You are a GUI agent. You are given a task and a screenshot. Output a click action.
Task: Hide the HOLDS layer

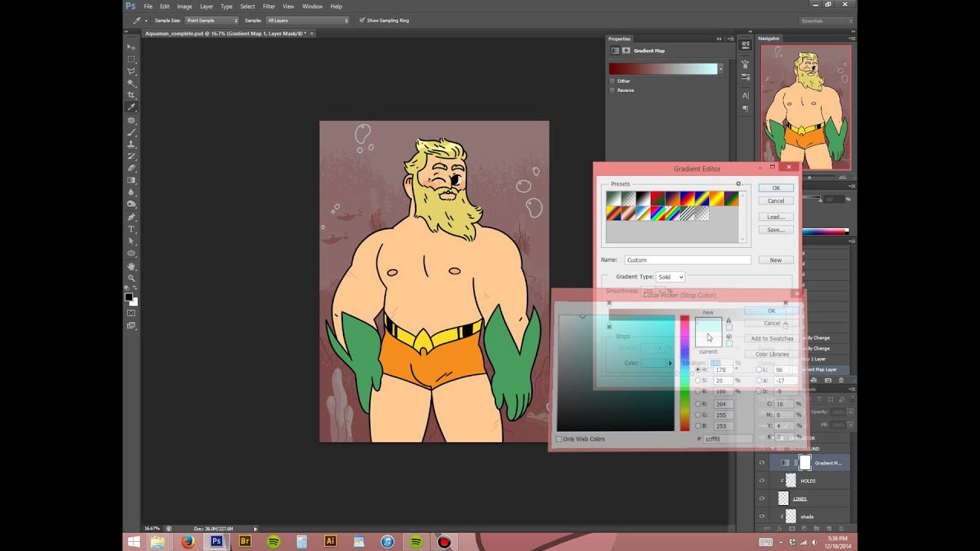pos(762,481)
